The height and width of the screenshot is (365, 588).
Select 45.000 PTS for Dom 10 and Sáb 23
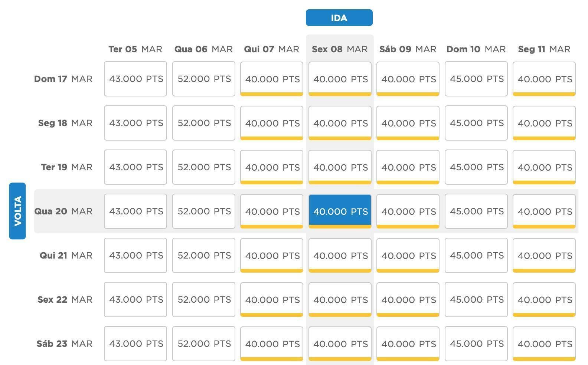(476, 343)
